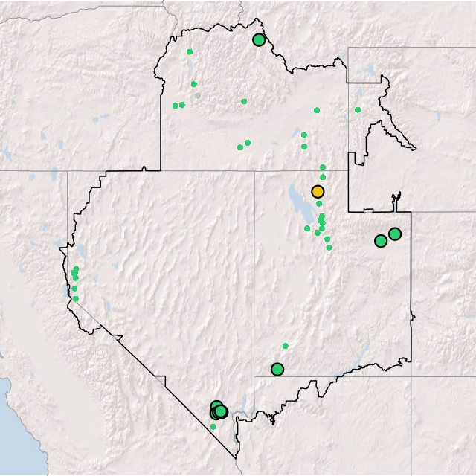The width and height of the screenshot is (476, 476).
Task: Open left marker of the eastern large green pair
Action: [381, 241]
